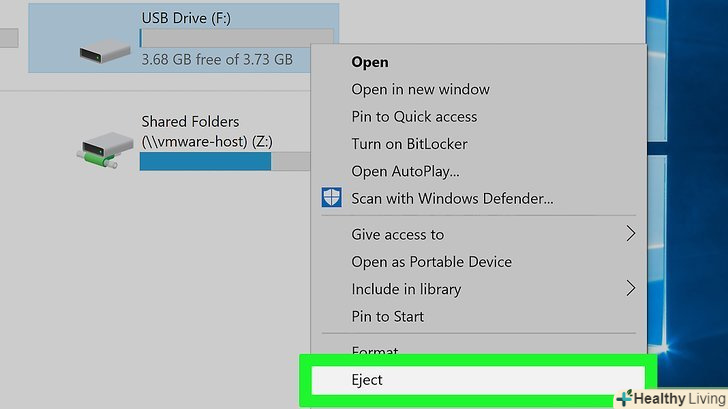Eject the USB drive

367,380
